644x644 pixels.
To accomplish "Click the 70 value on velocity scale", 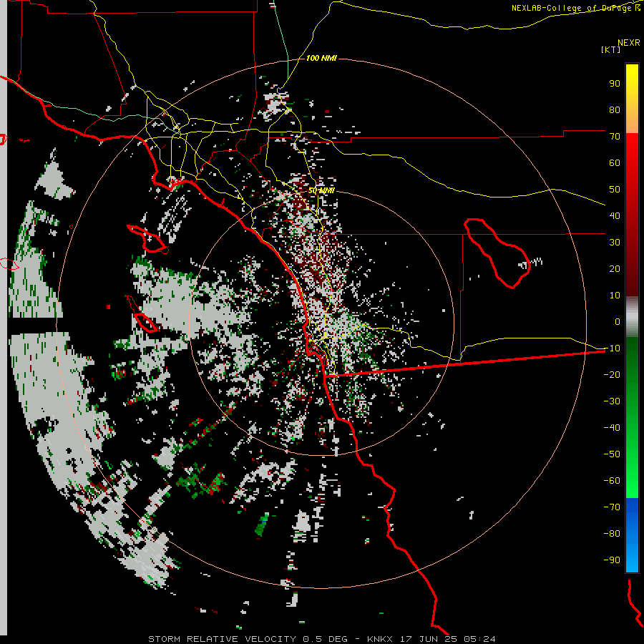I will click(615, 137).
